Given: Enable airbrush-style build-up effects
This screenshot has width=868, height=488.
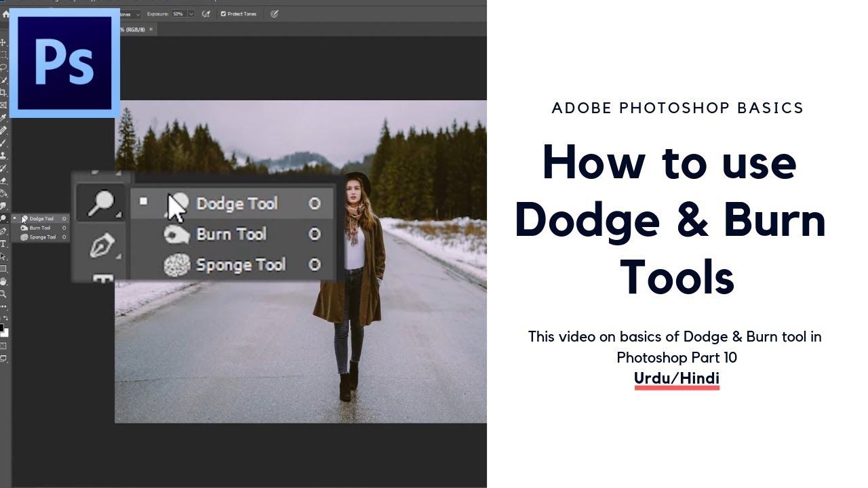Looking at the screenshot, I should (205, 14).
